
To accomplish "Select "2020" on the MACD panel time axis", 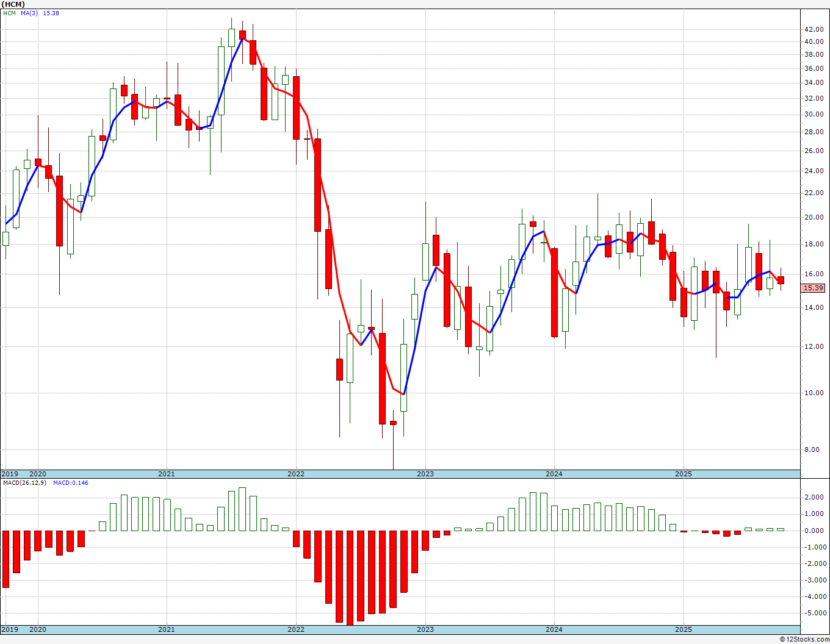I will 38,629.
